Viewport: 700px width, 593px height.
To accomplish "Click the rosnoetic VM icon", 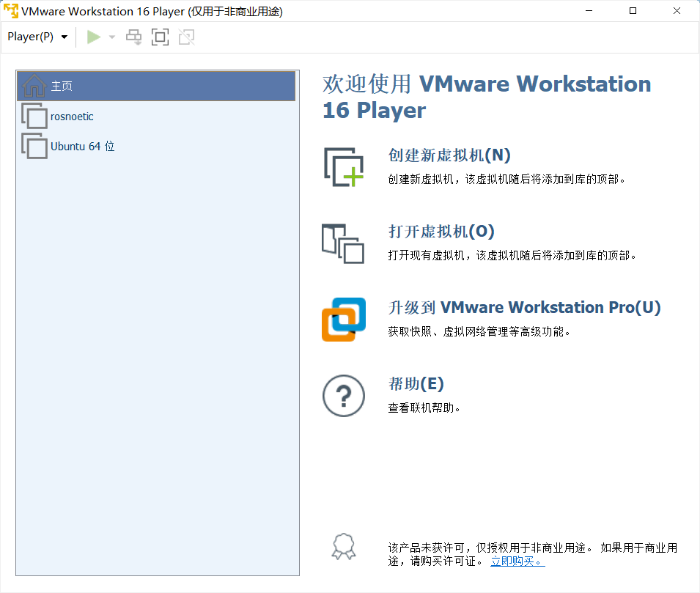I will tap(34, 116).
